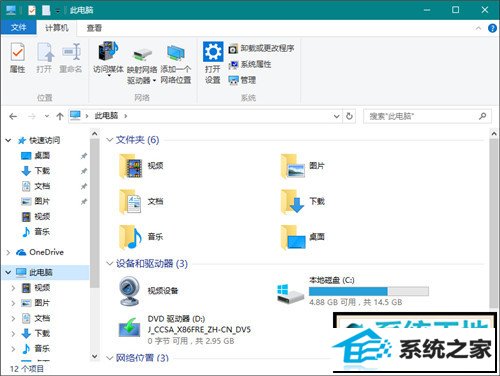This screenshot has height=376, width=500.
Task: Click the navigation pane scroll up arrow
Action: [95, 134]
